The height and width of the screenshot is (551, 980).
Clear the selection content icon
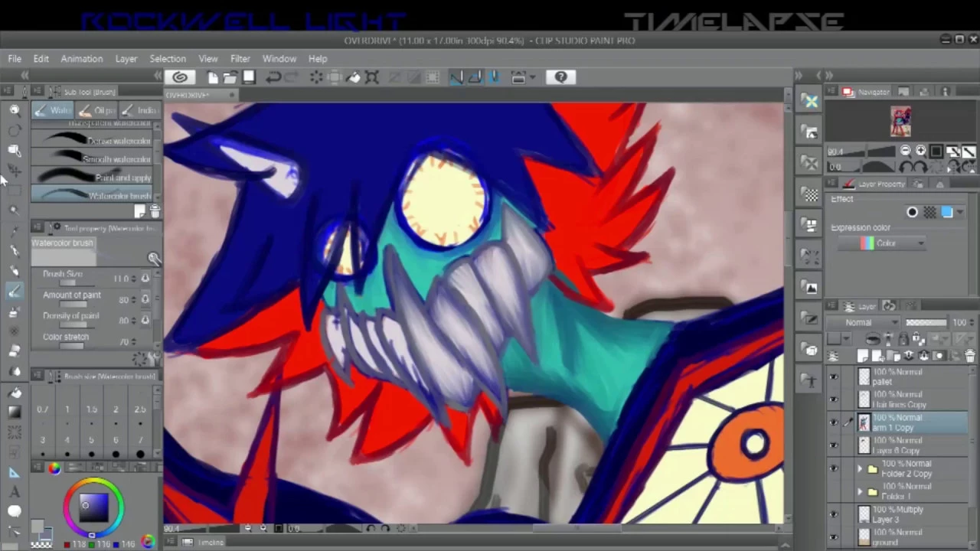tap(316, 77)
